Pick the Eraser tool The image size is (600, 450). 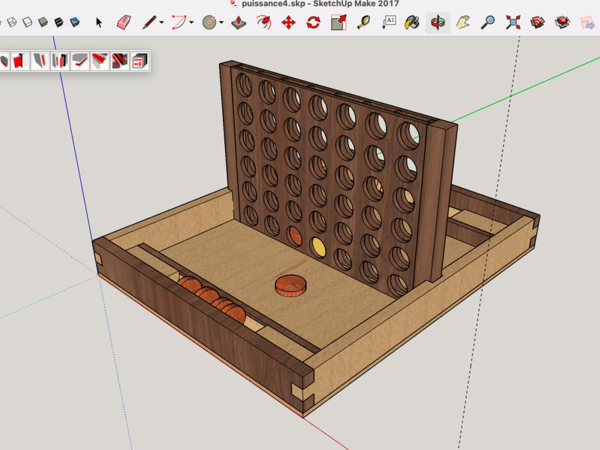[x=124, y=21]
